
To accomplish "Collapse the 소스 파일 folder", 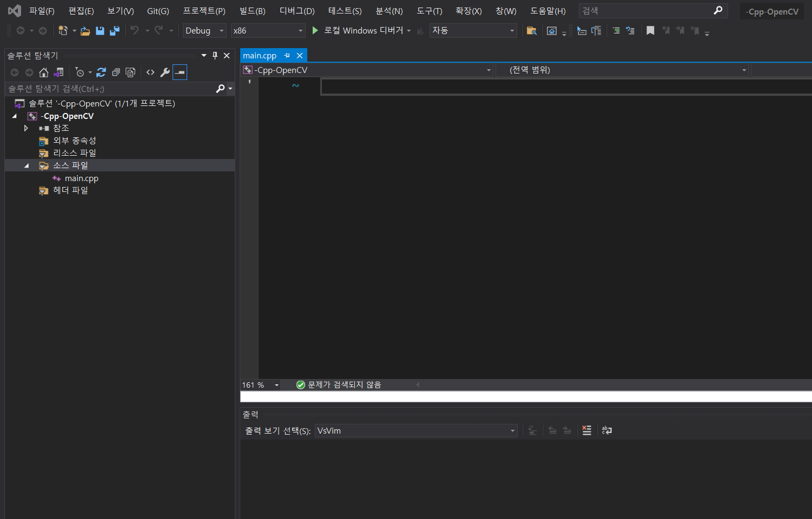I will click(26, 165).
